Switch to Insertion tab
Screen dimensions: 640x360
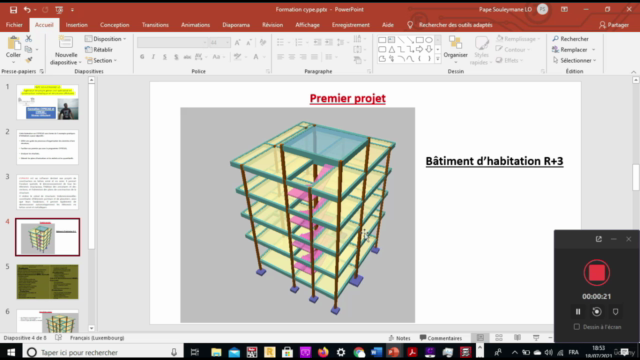[x=77, y=25]
